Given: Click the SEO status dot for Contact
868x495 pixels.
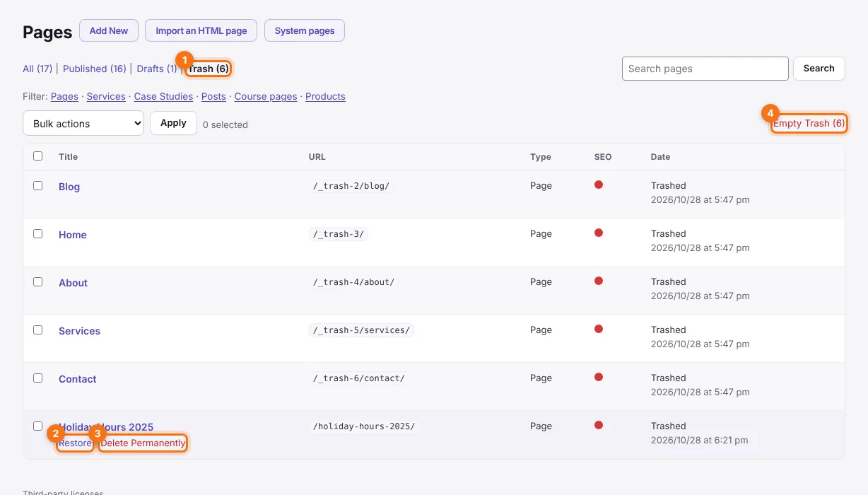Looking at the screenshot, I should (x=599, y=377).
